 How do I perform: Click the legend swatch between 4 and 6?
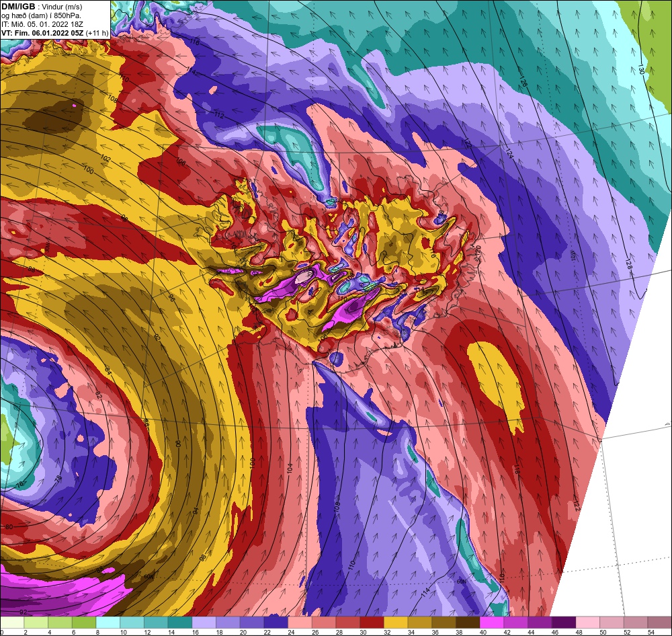point(60,623)
